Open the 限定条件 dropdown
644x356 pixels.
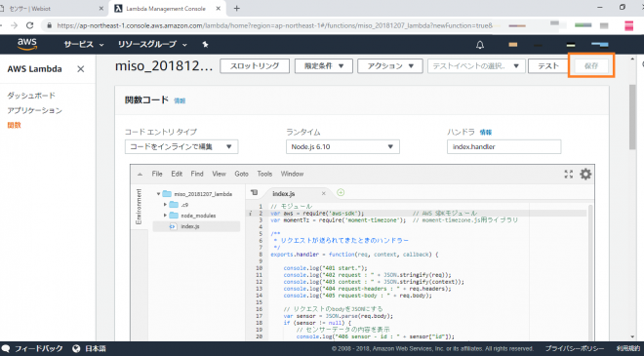(x=324, y=66)
